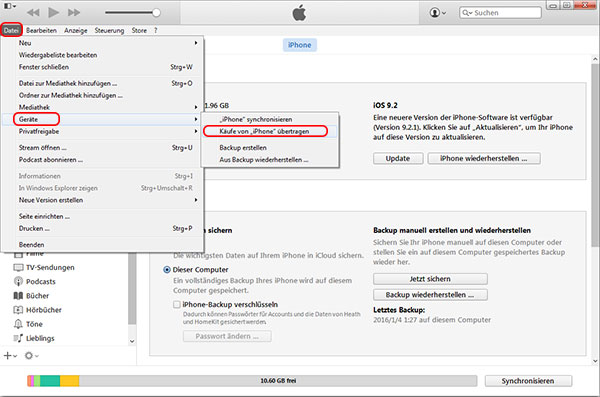Select the Dieser Computer radio button
The width and height of the screenshot is (600, 397).
167,270
